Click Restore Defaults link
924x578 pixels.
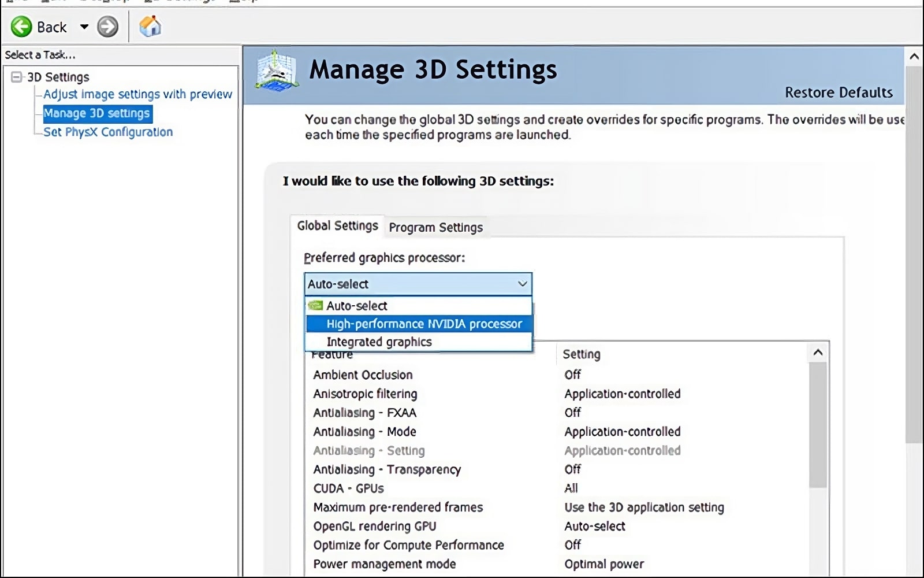click(x=838, y=92)
